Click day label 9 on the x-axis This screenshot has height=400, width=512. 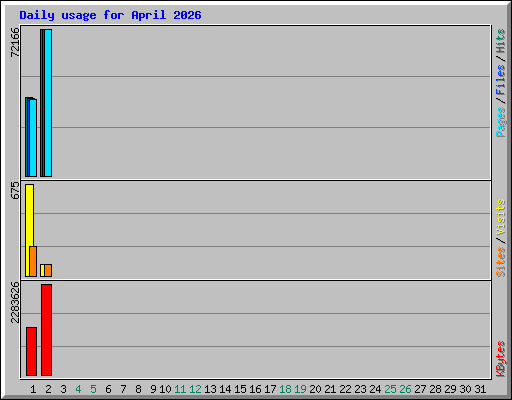pos(153,389)
